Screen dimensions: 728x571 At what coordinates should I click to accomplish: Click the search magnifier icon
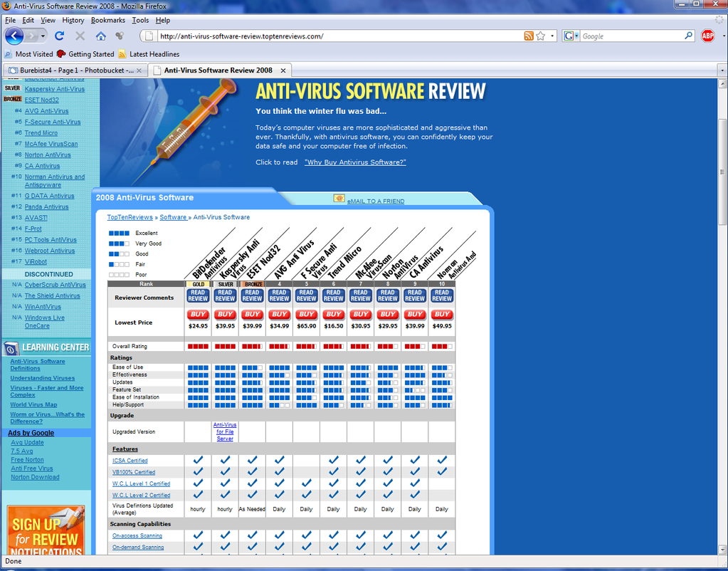click(x=689, y=36)
